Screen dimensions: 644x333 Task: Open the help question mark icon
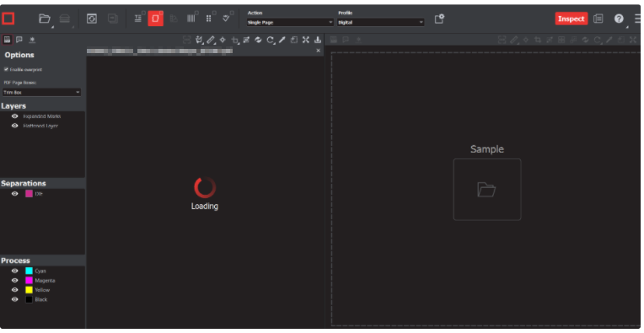point(619,19)
